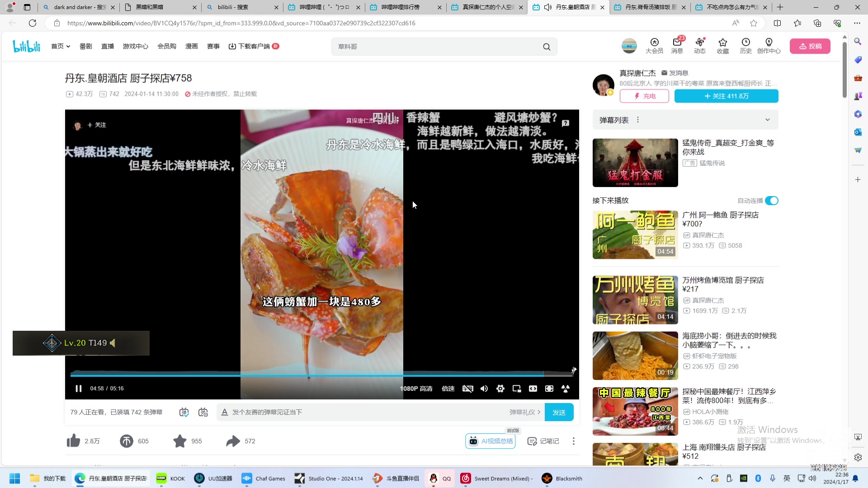Go to 番剧 section
This screenshot has height=488, width=868.
[86, 46]
